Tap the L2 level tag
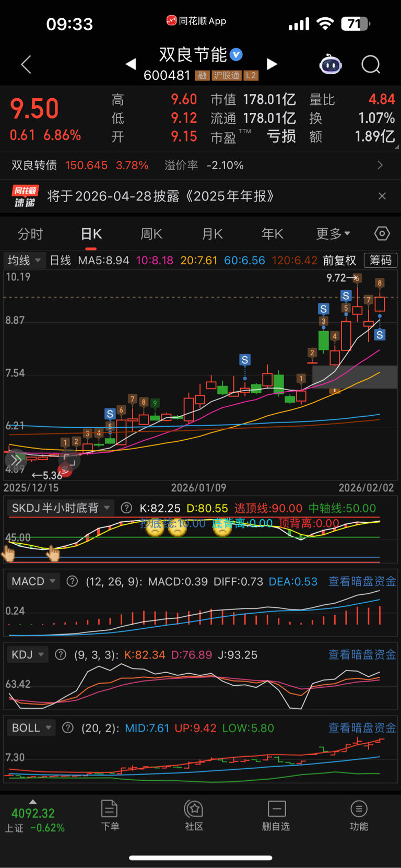 coord(251,76)
